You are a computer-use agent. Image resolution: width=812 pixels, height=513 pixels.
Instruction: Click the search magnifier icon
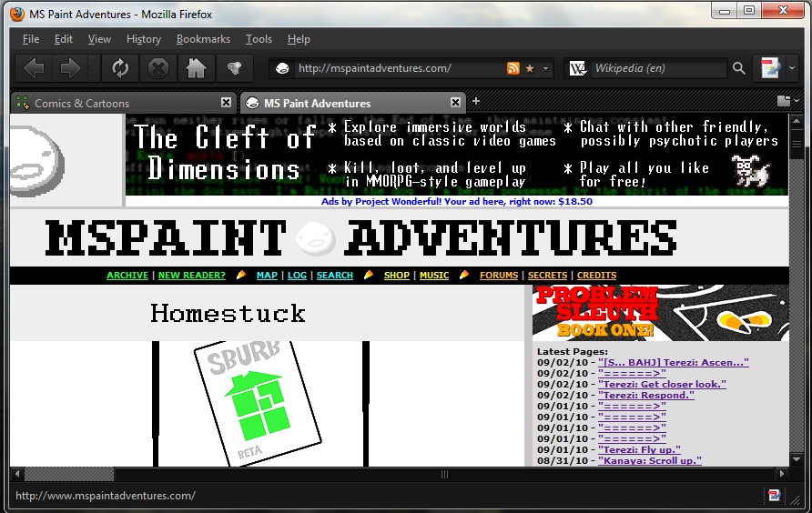click(738, 68)
